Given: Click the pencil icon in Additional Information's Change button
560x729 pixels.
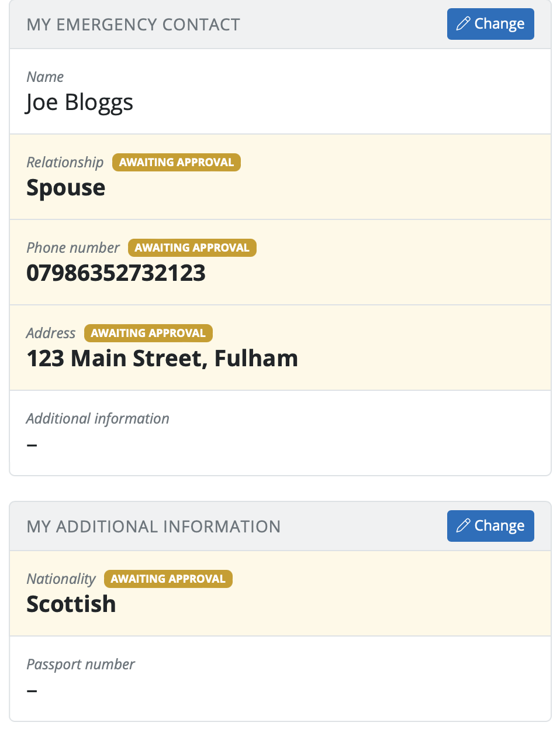Looking at the screenshot, I should [463, 526].
